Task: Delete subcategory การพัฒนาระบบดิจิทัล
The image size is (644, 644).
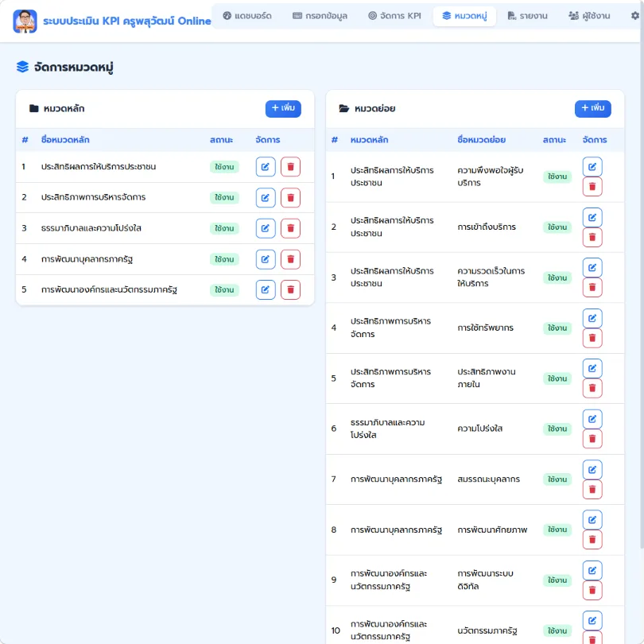Action: [x=592, y=590]
